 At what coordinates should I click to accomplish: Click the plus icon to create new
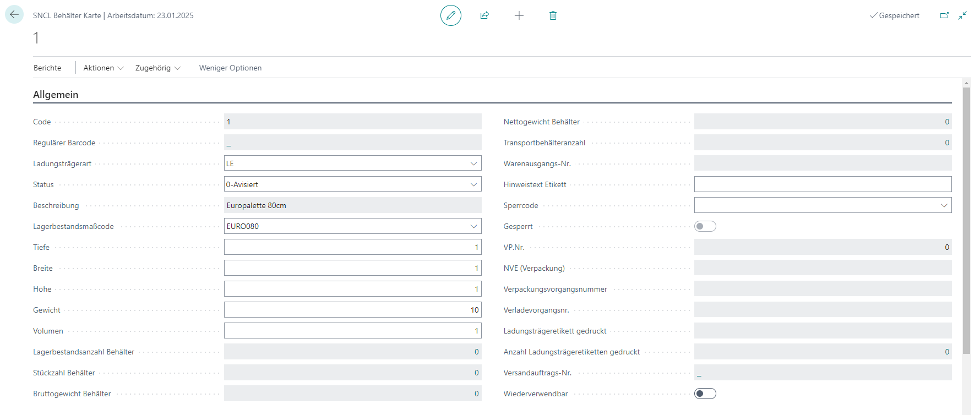pyautogui.click(x=519, y=15)
